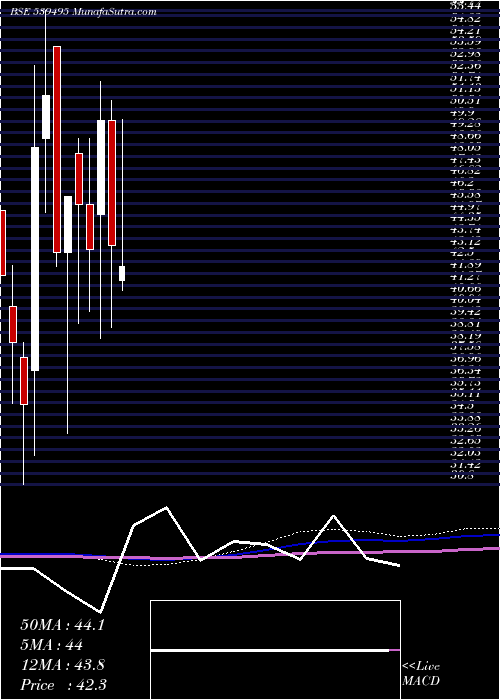Click the 43.12 price axis label
500x700 pixels.
466,242
